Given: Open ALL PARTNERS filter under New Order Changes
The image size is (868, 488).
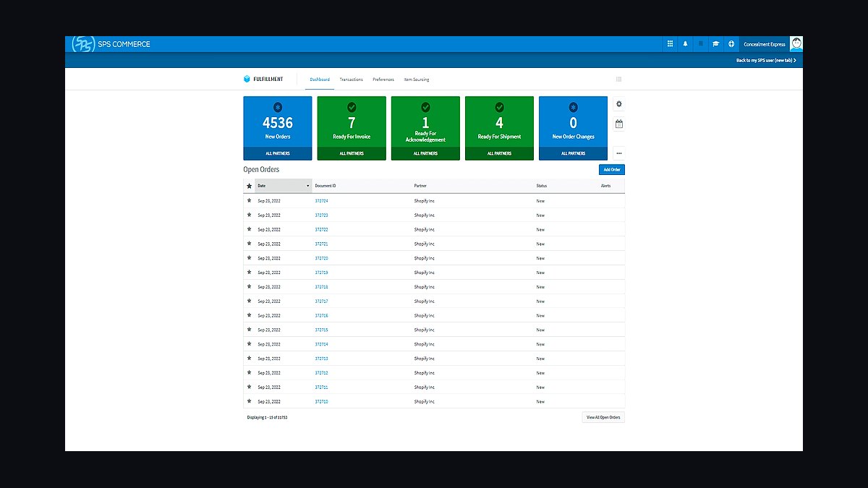Looking at the screenshot, I should point(573,153).
